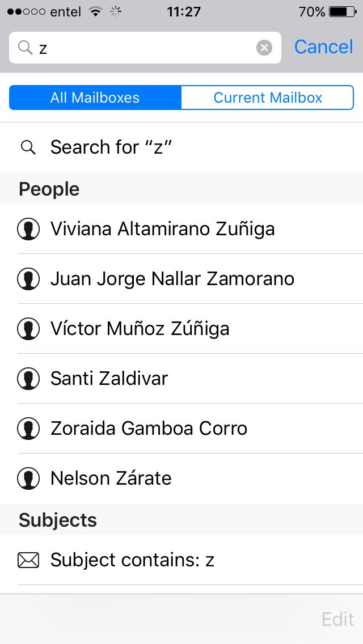Tap envelope icon next to Subject contains
363x644 pixels.
[28, 560]
